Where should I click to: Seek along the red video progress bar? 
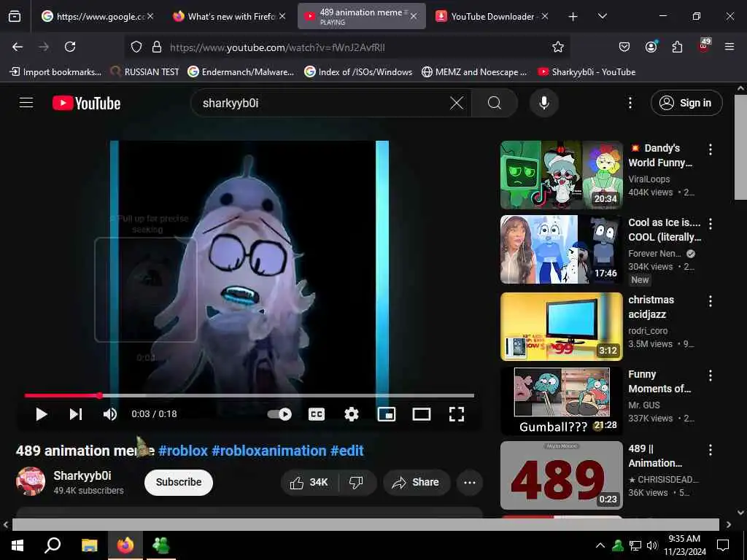click(249, 396)
